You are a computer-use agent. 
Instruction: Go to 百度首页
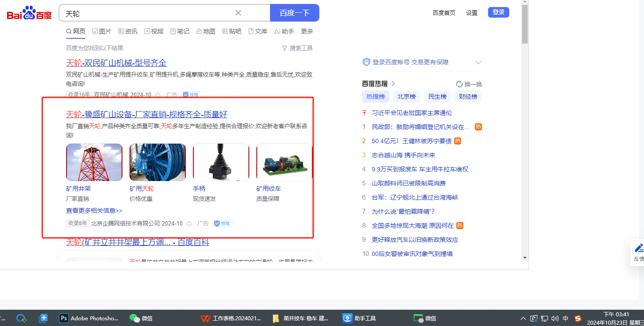pos(444,13)
